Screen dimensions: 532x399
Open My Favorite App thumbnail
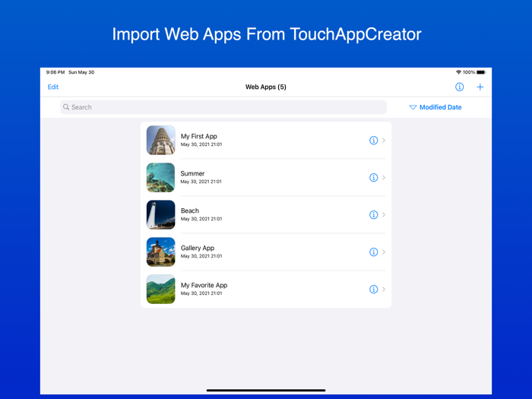(161, 289)
